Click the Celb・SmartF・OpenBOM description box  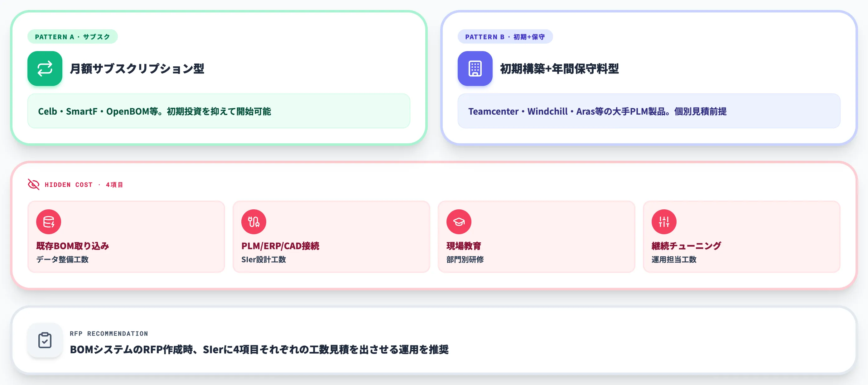(219, 111)
